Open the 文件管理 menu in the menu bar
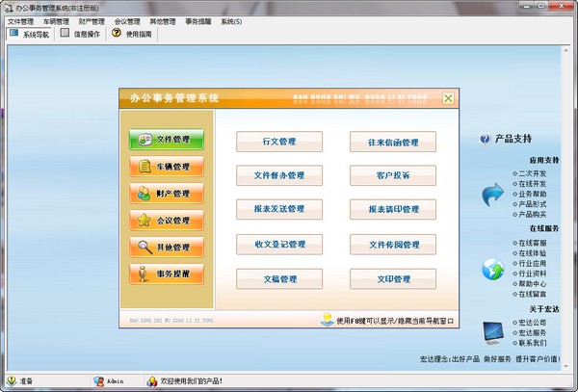Screen dimensions: 578x392 point(20,22)
